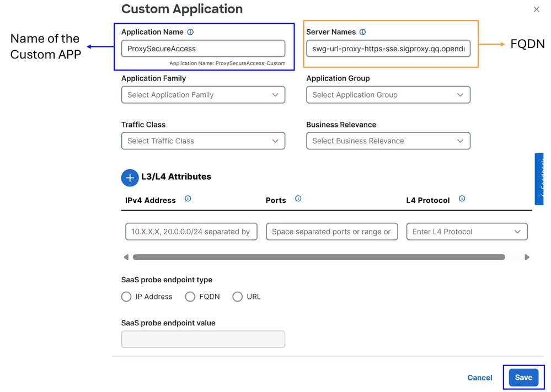Click the info icon beside L4 Protocol
Viewport: 551px width, 392px height.
[x=461, y=199]
